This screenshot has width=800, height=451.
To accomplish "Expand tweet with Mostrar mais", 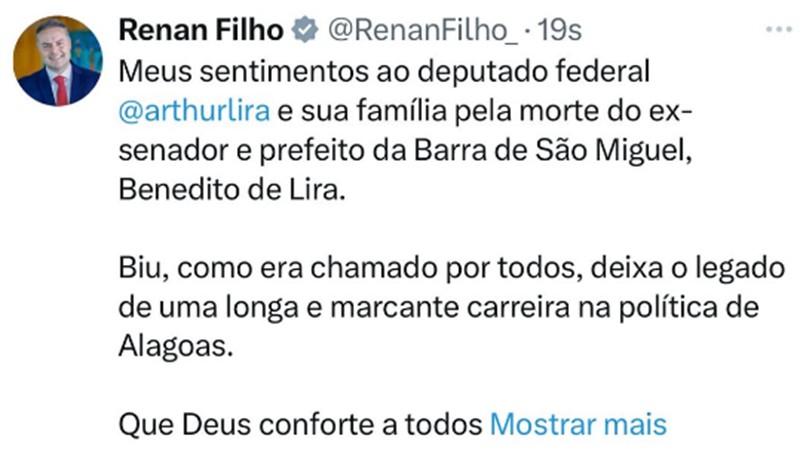I will 577,423.
